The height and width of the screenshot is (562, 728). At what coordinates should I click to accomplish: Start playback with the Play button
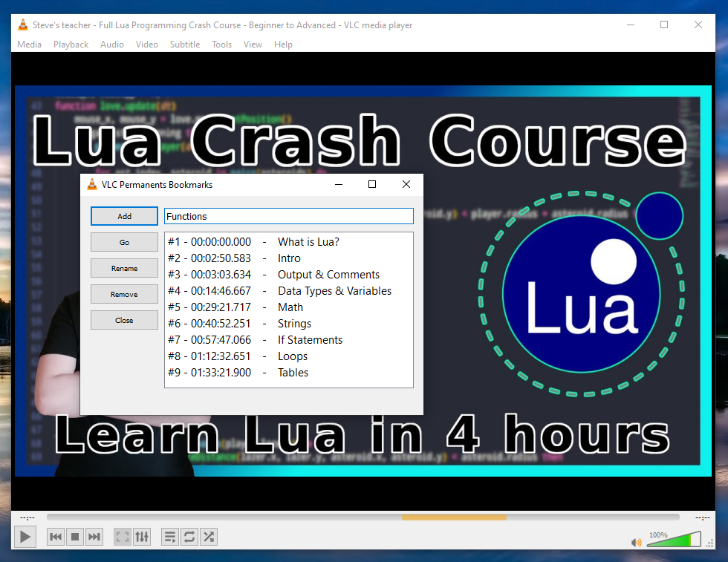(x=25, y=537)
